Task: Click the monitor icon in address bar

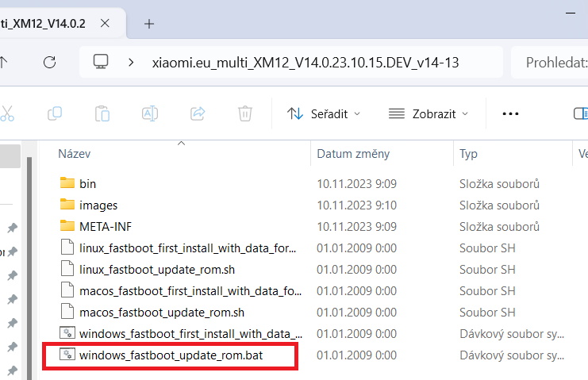Action: [101, 62]
